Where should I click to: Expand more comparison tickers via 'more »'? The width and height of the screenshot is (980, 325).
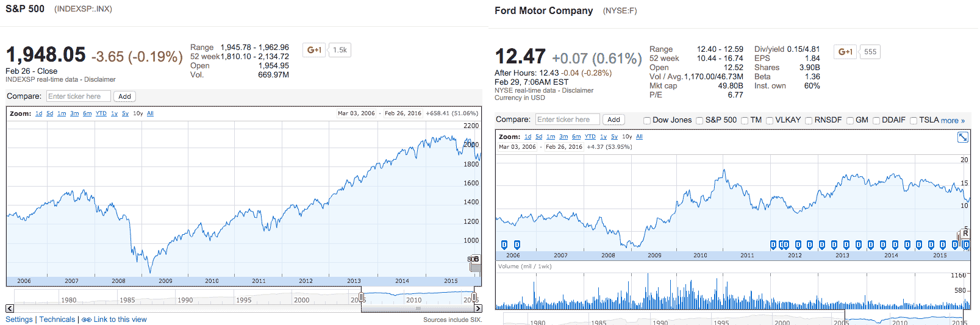click(953, 121)
